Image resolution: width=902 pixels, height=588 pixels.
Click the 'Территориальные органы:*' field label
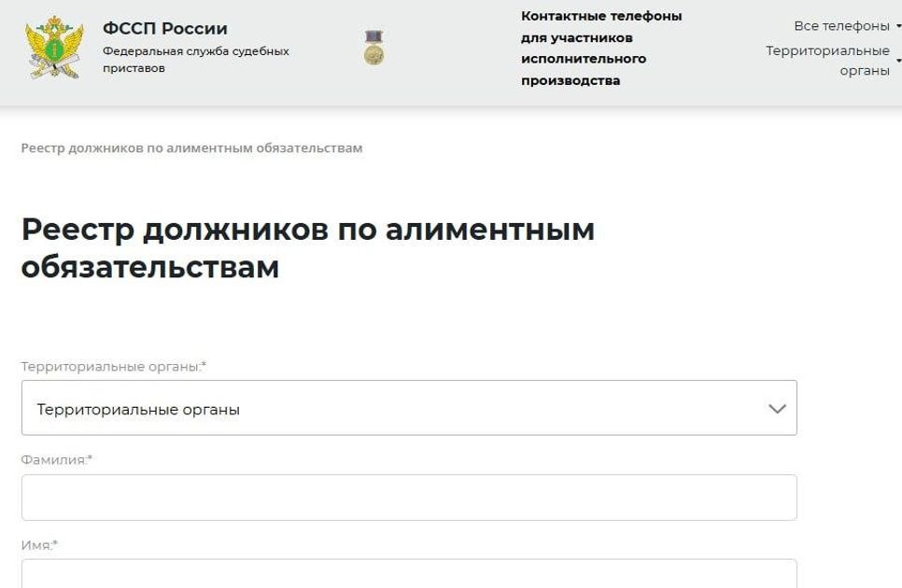click(114, 366)
